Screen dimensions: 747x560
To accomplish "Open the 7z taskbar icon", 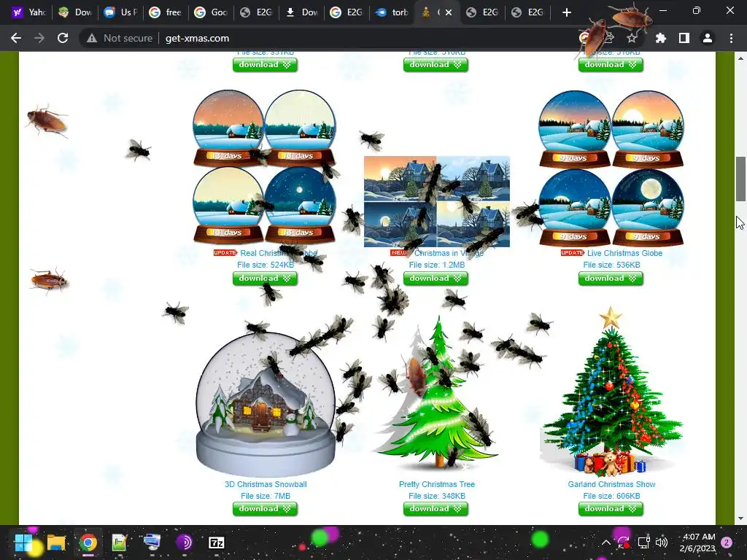I will (216, 542).
